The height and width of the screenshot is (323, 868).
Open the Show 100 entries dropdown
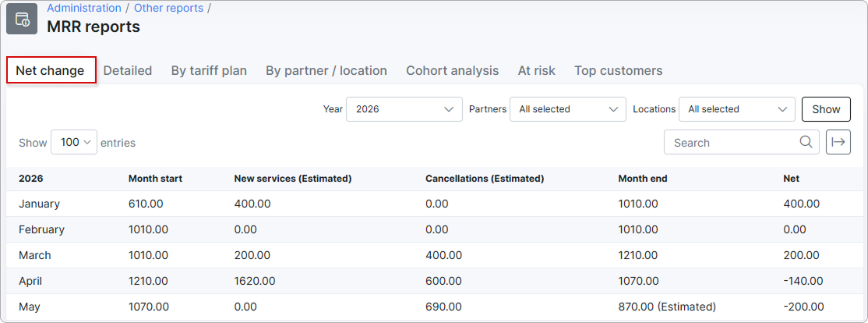[x=73, y=143]
